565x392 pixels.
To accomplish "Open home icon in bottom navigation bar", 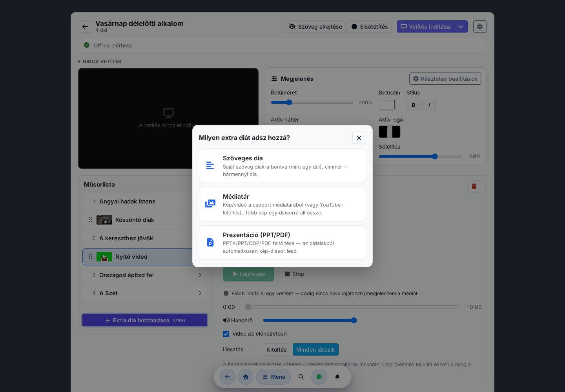I will pyautogui.click(x=246, y=377).
